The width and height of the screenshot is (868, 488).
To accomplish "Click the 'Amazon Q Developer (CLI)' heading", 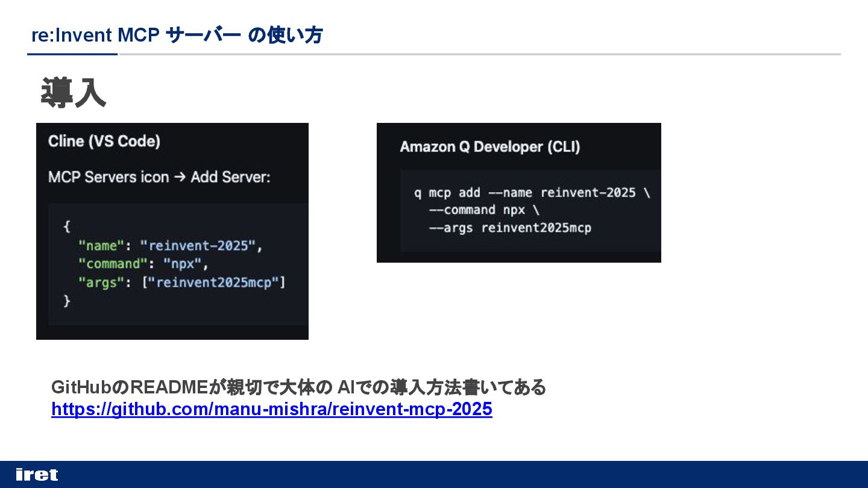I will tap(490, 147).
